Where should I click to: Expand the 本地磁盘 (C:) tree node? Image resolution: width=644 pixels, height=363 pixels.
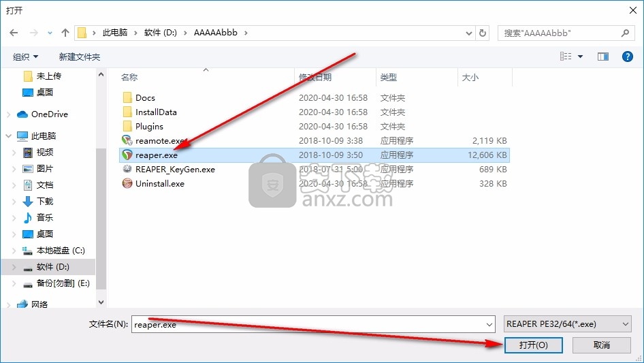(x=14, y=251)
